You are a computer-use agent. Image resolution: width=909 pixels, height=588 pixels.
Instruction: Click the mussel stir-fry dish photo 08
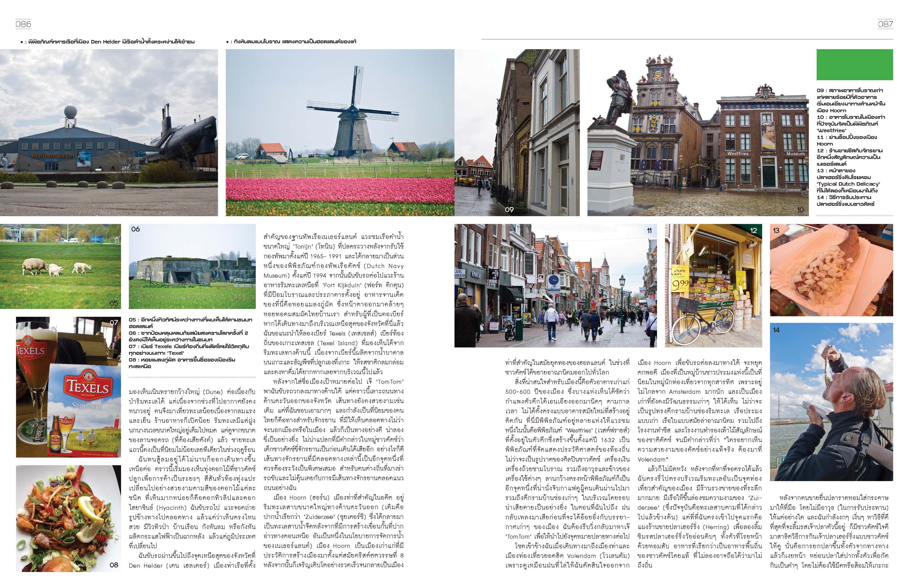tap(68, 518)
